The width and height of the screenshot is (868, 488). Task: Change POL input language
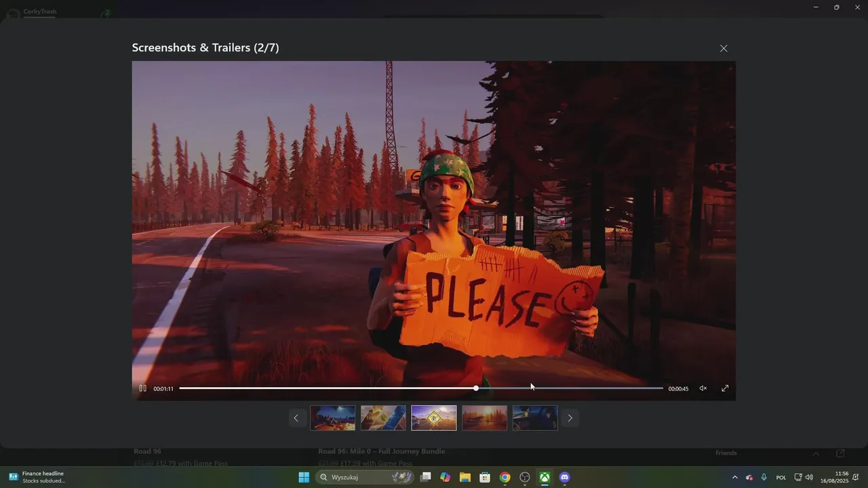click(x=781, y=477)
